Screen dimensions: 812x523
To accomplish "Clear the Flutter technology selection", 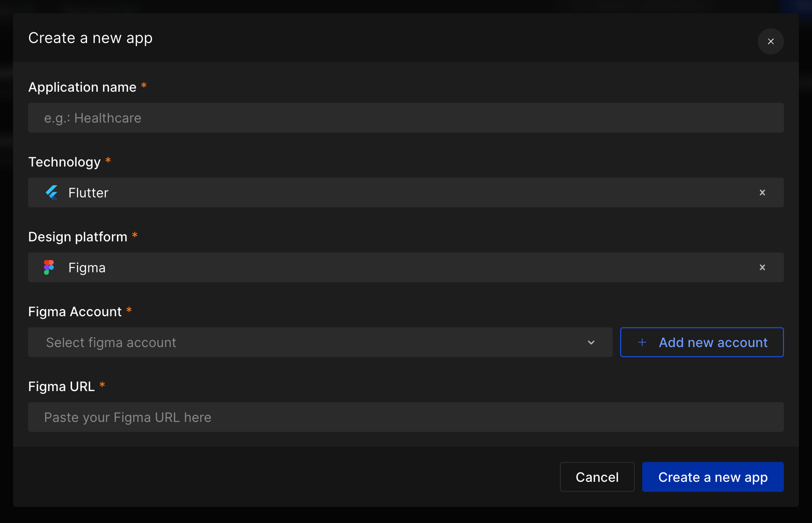I will pyautogui.click(x=762, y=193).
